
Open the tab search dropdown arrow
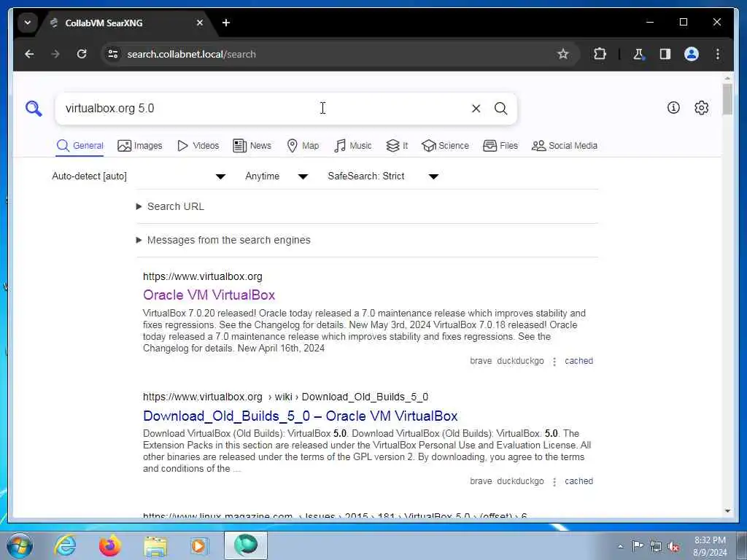tap(28, 23)
